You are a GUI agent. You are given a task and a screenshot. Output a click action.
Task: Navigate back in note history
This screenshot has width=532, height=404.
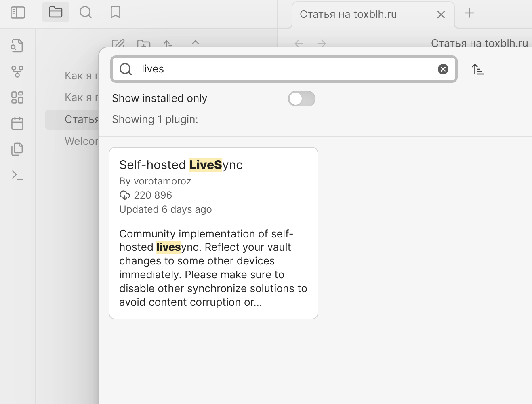(299, 44)
